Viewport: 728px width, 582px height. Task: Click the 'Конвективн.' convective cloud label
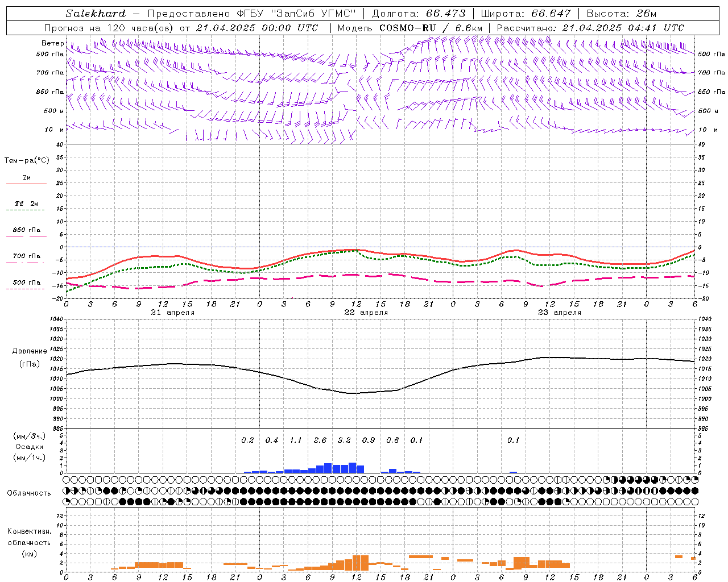pos(29,531)
